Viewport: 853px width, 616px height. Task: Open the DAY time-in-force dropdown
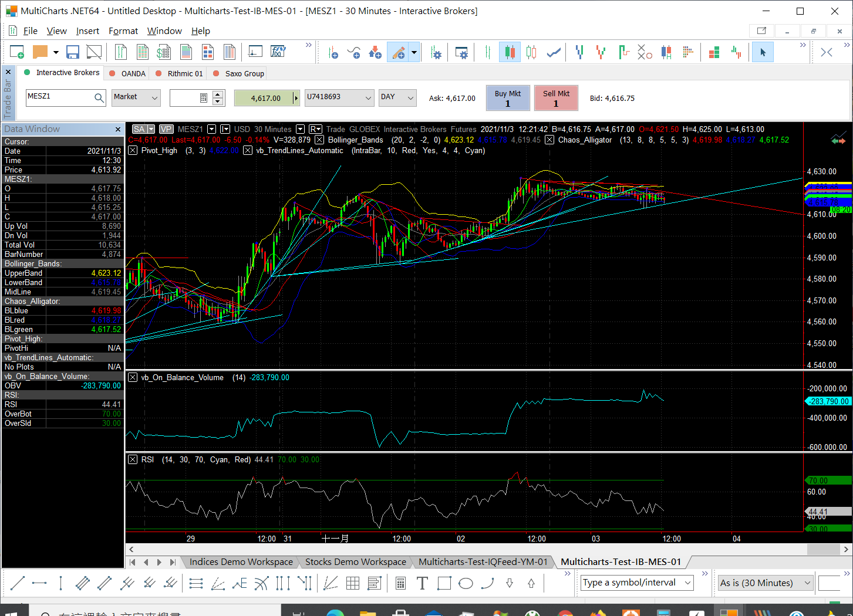pyautogui.click(x=411, y=98)
